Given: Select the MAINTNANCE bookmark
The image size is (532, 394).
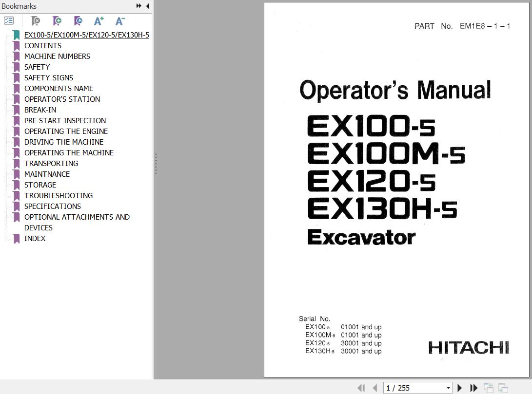Looking at the screenshot, I should (47, 174).
